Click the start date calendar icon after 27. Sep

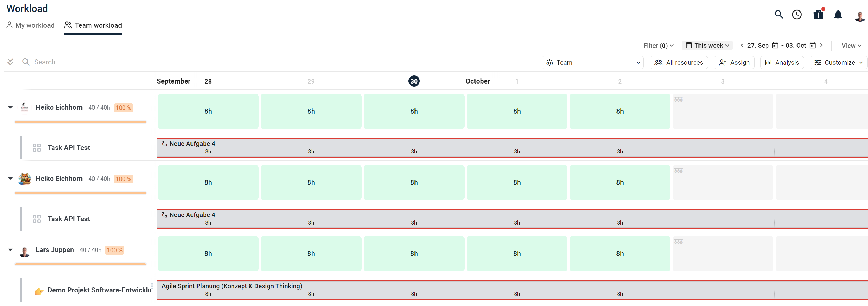tap(775, 46)
